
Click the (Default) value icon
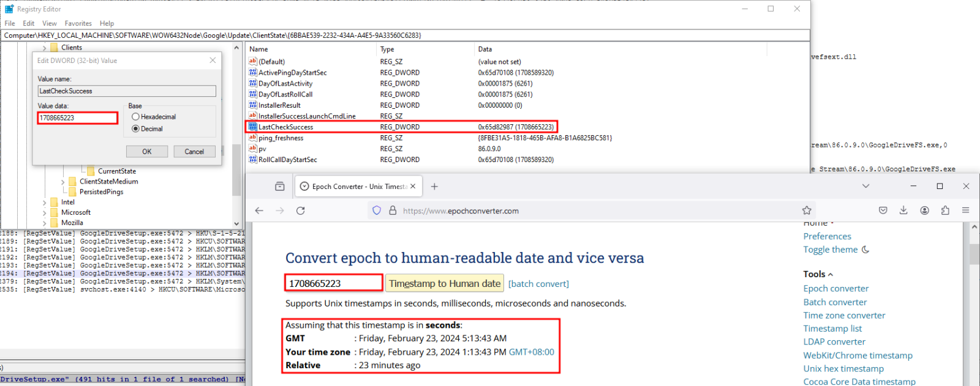coord(252,61)
